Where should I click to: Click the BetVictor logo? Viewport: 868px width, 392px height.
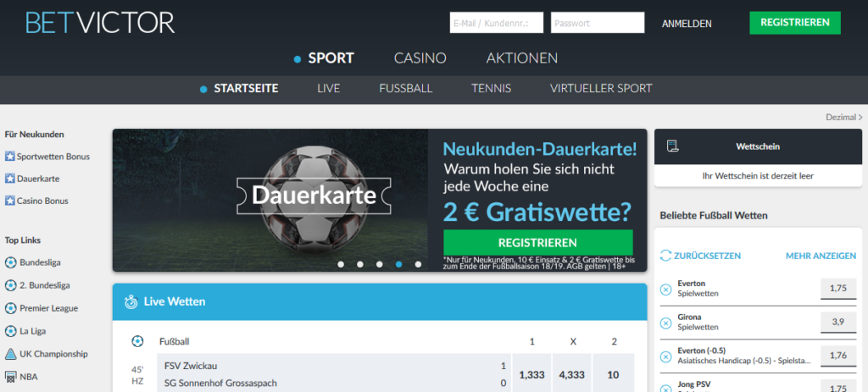tap(100, 23)
